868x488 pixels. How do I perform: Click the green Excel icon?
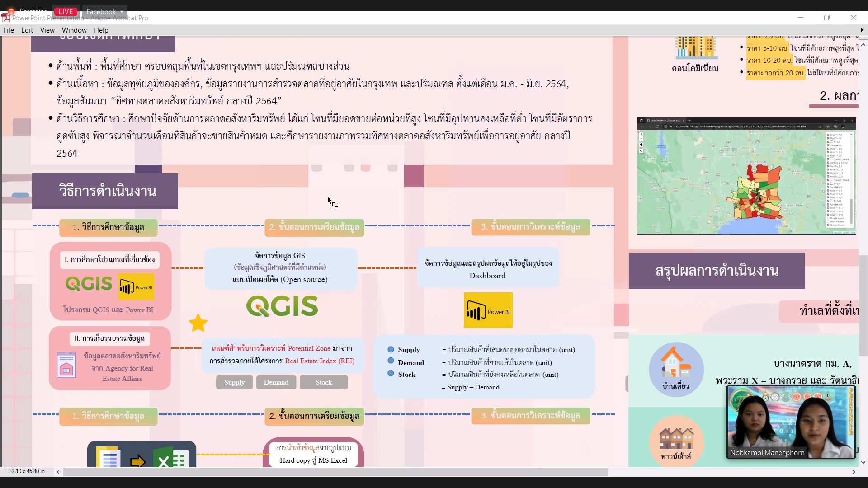[x=170, y=458]
